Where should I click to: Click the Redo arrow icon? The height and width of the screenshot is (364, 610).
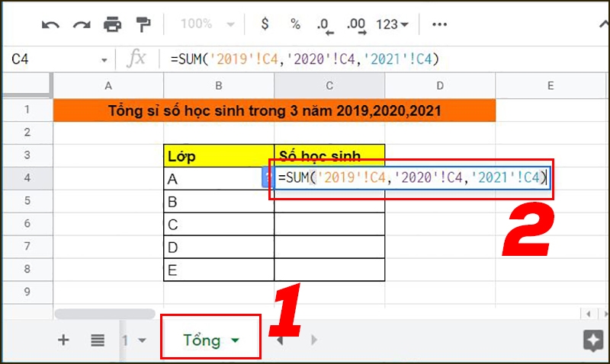[82, 25]
